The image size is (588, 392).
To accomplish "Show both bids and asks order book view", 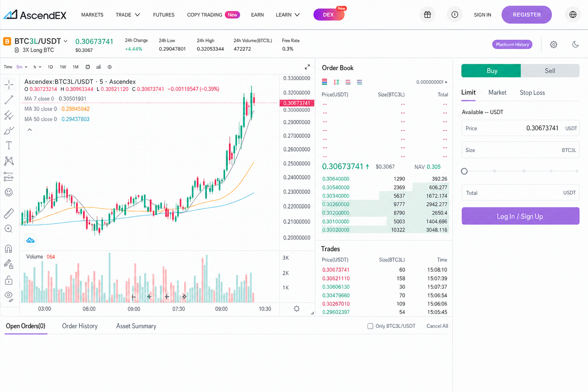I will click(x=325, y=82).
